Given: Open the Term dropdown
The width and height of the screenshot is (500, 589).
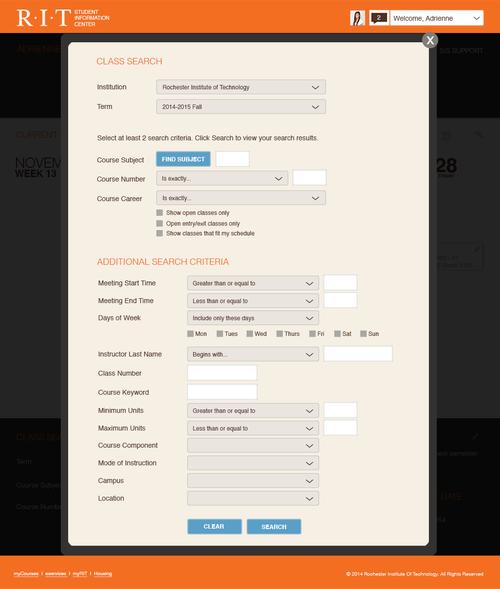Looking at the screenshot, I should pyautogui.click(x=241, y=107).
